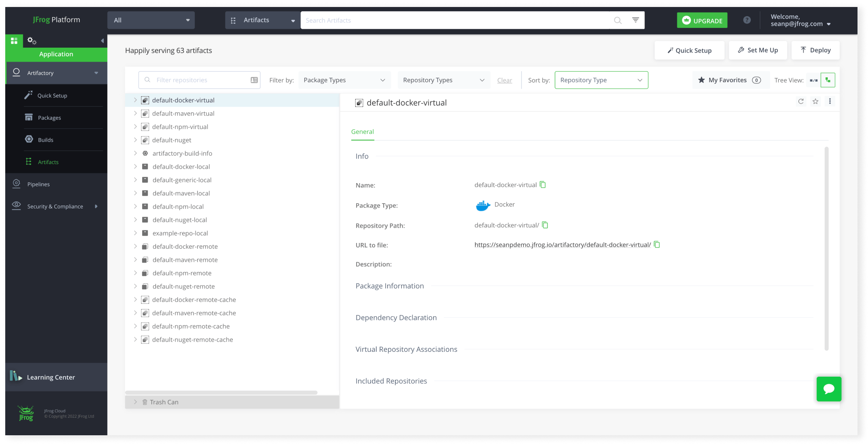Image resolution: width=868 pixels, height=444 pixels.
Task: Click the Clear filters link
Action: coord(504,80)
